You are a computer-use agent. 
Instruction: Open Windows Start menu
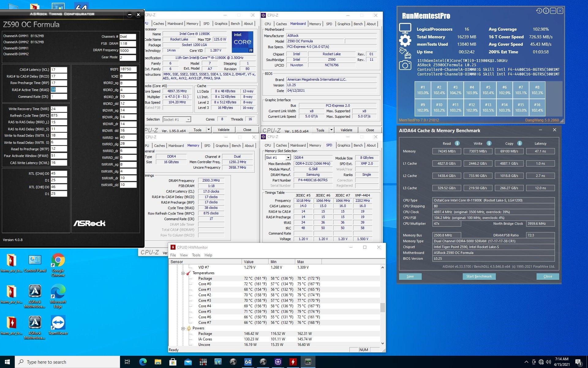coord(7,362)
